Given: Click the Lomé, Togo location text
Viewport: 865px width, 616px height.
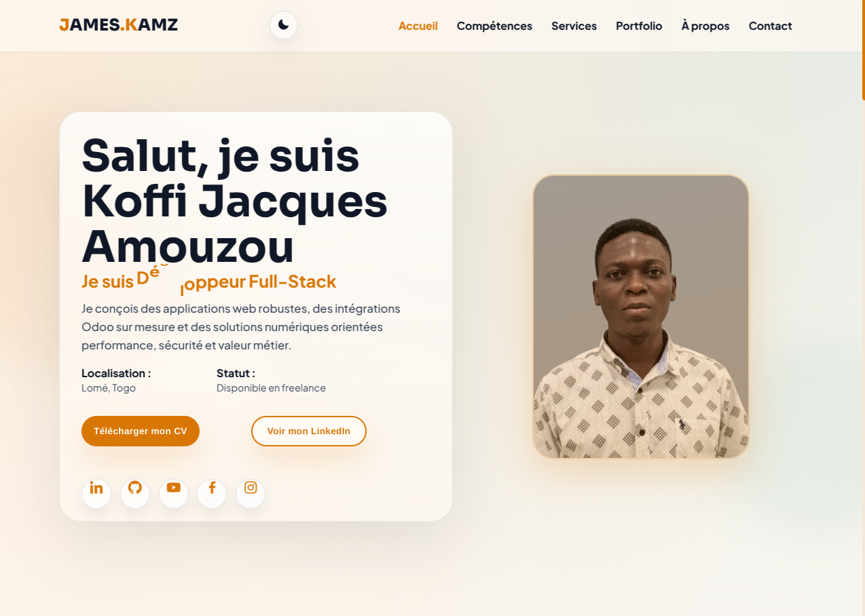Looking at the screenshot, I should (109, 388).
